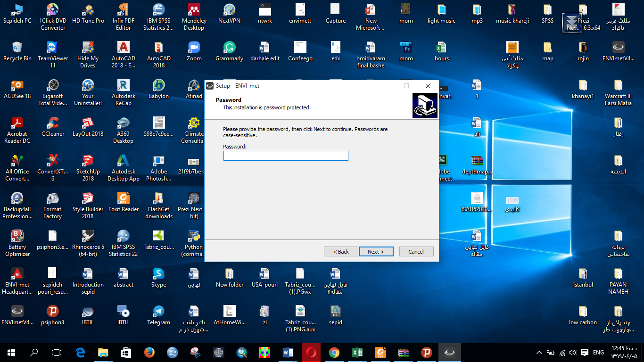Launch SketchUp 2018 shortcut
Viewport: 644px width, 362px height.
click(x=88, y=167)
